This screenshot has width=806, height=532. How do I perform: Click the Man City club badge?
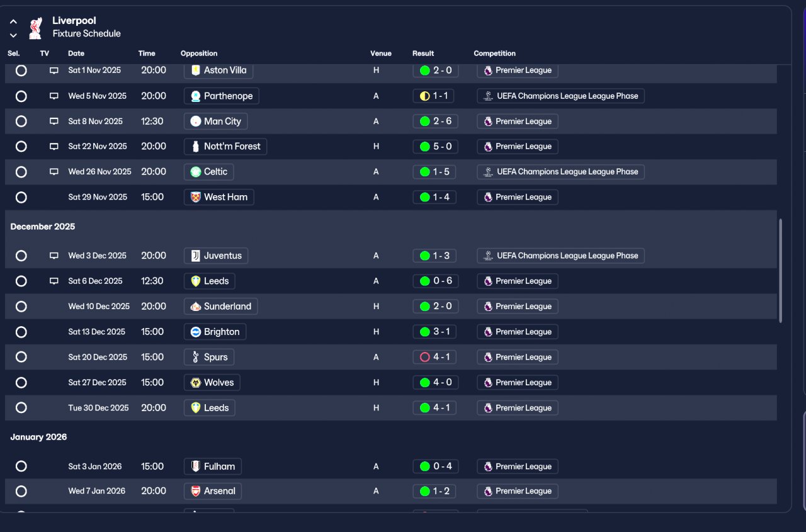coord(196,122)
